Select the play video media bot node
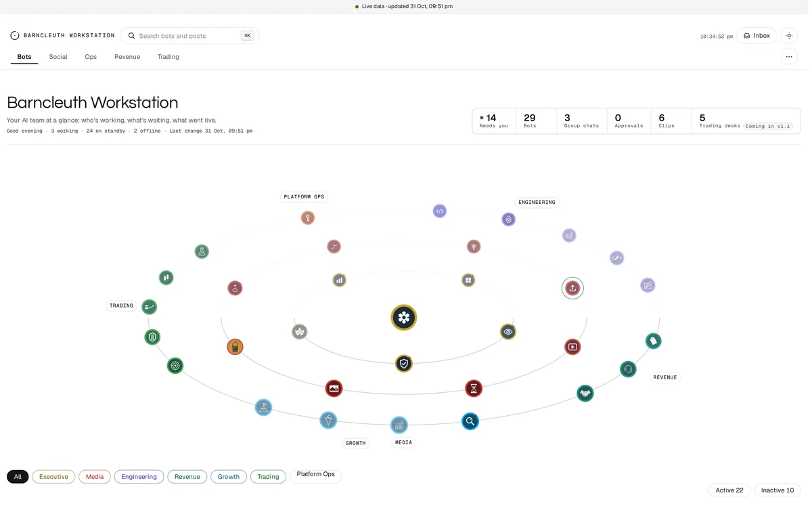 pyautogui.click(x=572, y=347)
